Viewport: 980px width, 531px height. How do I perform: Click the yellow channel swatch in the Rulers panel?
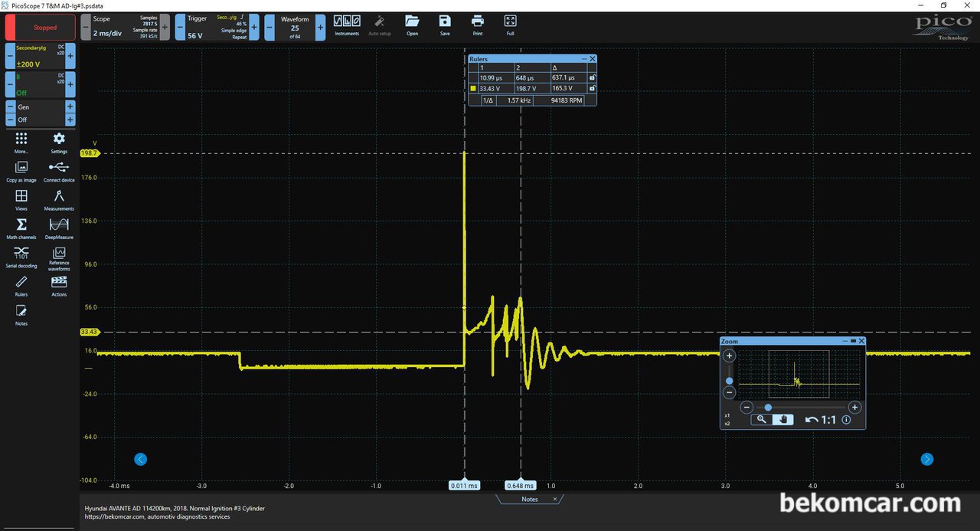coord(473,89)
